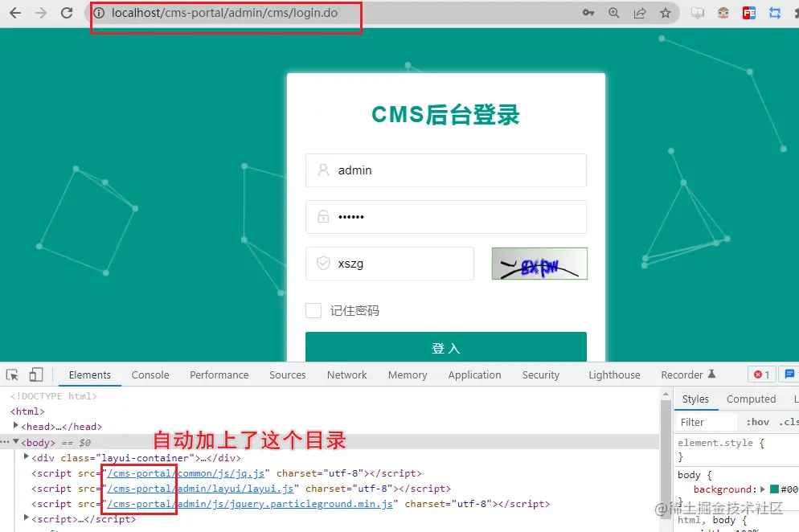Click the background color swatch in Styles
799x532 pixels.
click(x=774, y=489)
